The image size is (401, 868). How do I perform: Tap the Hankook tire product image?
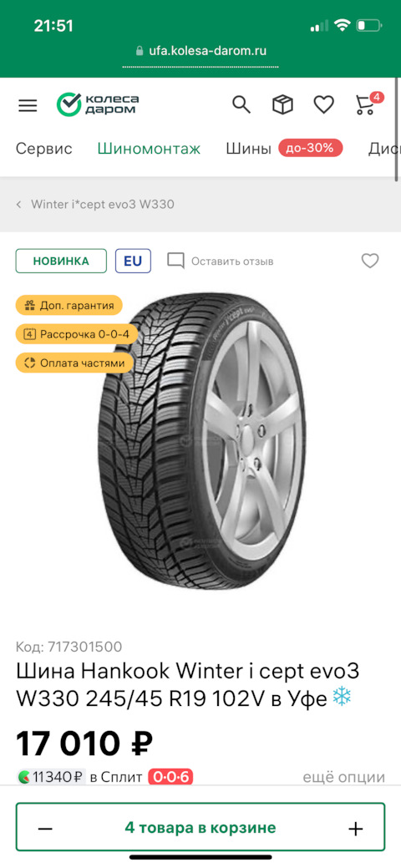click(203, 440)
